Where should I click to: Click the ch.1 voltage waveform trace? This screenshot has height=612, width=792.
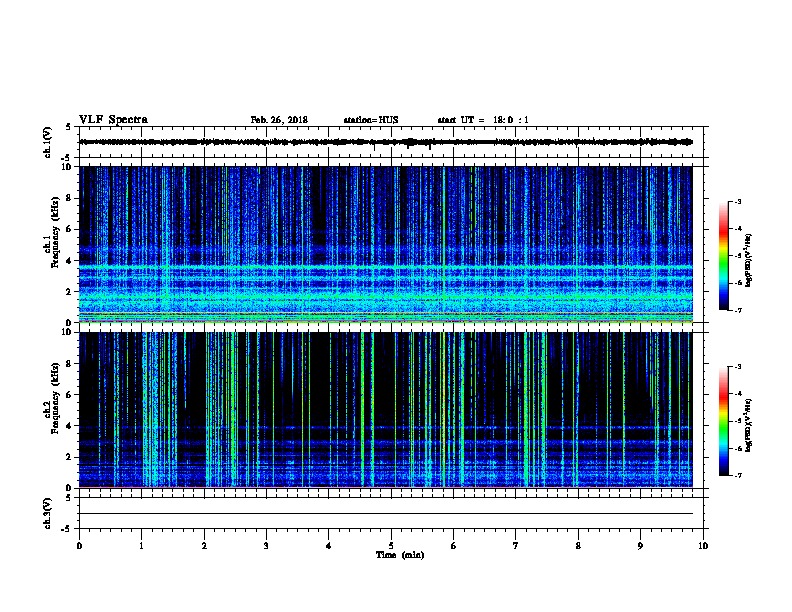tap(386, 142)
